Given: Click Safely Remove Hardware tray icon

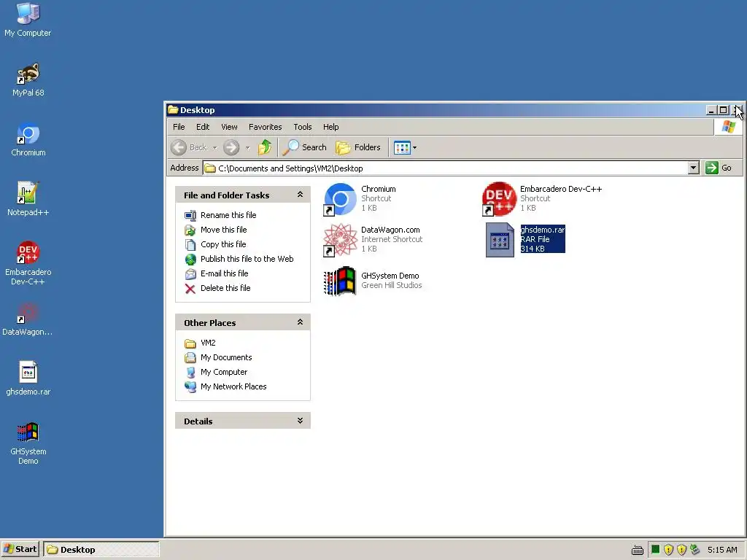Looking at the screenshot, I should (x=695, y=550).
